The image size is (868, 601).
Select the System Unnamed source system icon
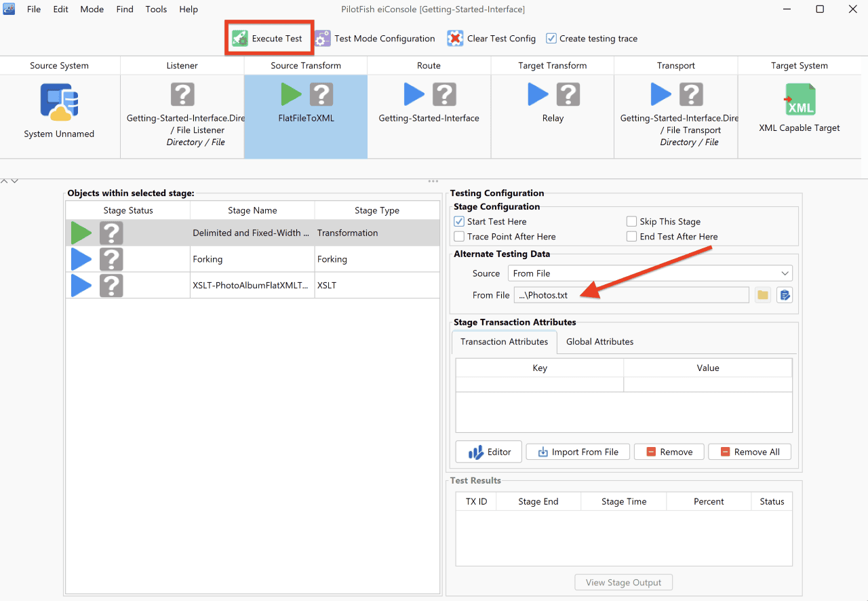pos(59,102)
